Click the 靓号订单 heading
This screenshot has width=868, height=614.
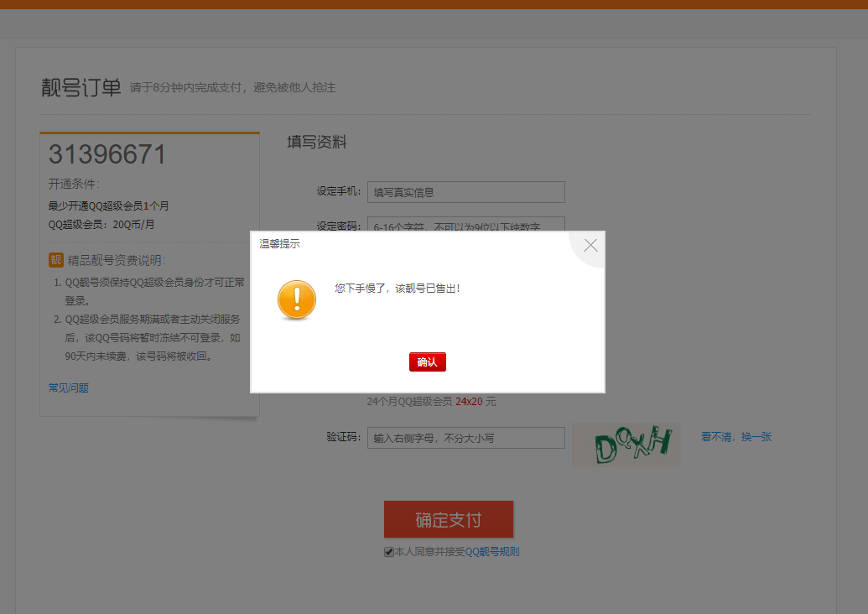point(81,87)
